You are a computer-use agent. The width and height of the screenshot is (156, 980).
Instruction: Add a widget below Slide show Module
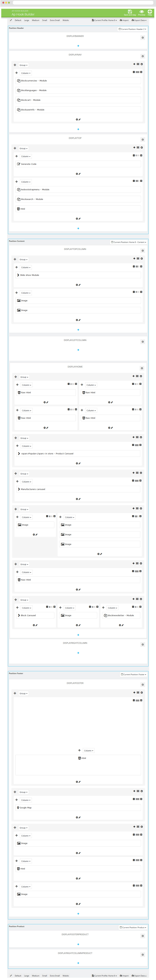point(77,285)
